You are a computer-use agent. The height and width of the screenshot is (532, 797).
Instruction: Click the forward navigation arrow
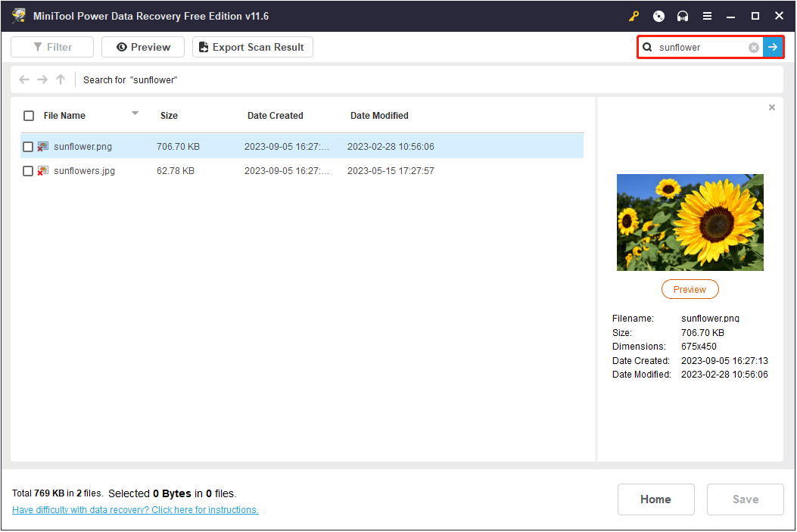tap(42, 79)
